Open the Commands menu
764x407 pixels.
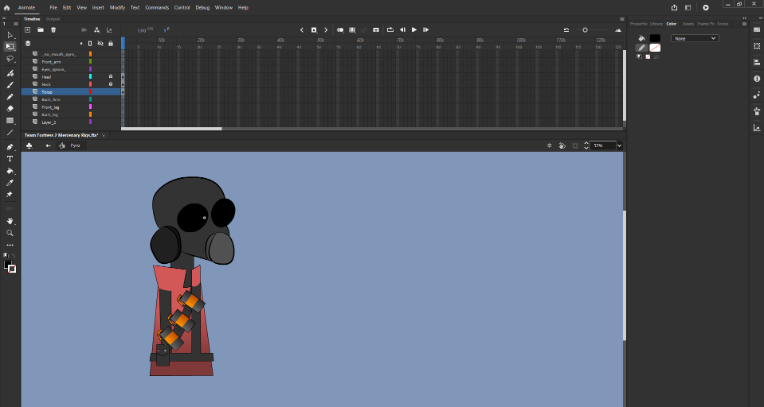(157, 7)
